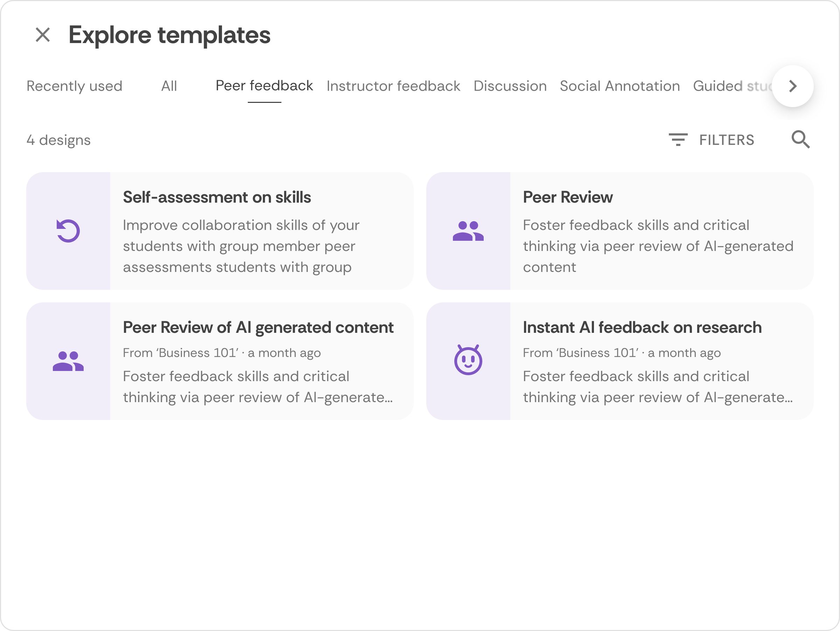Open Self-assessment on skills template title

click(x=217, y=197)
